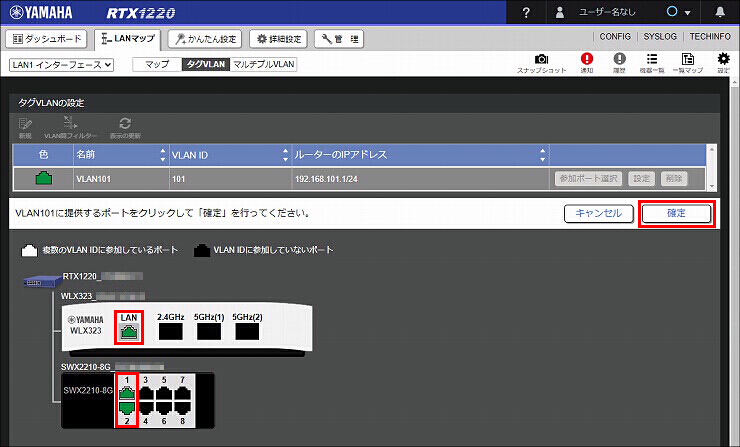Screen dimensions: 740x447
Task: Click the ユーザー名なし user label
Action: [x=607, y=12]
